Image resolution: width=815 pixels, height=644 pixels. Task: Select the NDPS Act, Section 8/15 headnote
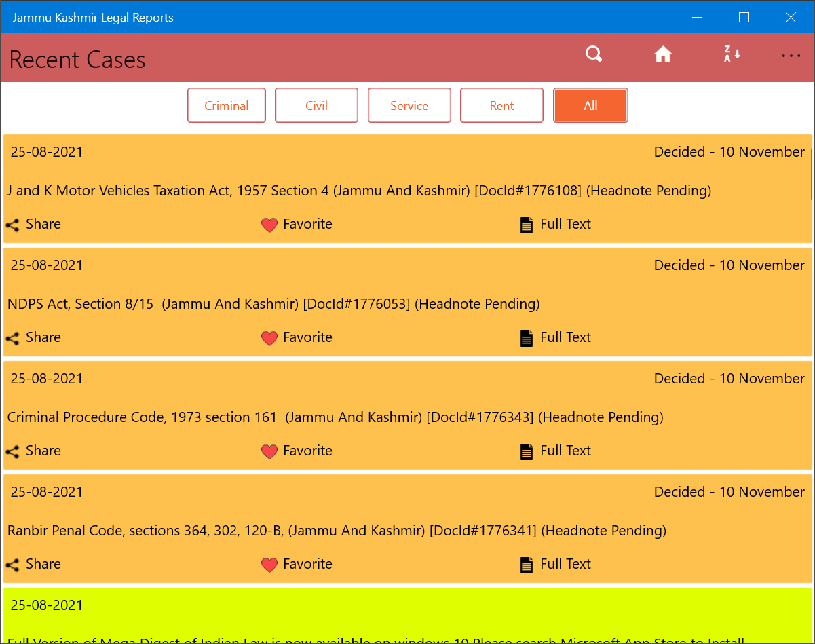[x=273, y=304]
